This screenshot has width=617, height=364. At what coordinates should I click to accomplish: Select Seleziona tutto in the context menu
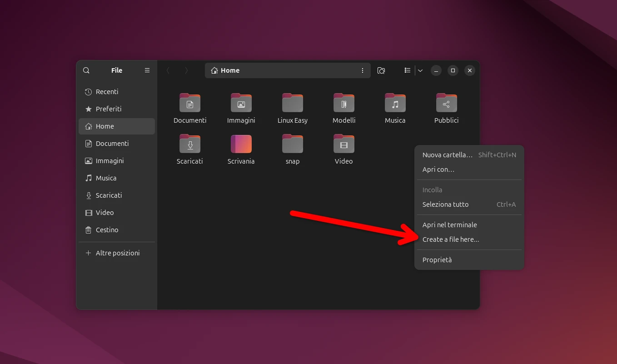[445, 204]
